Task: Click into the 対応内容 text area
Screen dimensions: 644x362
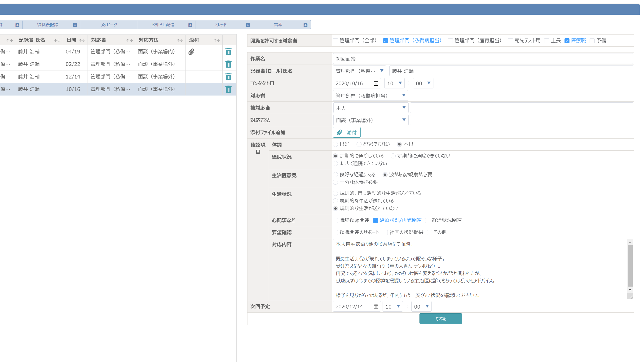Action: (x=480, y=269)
